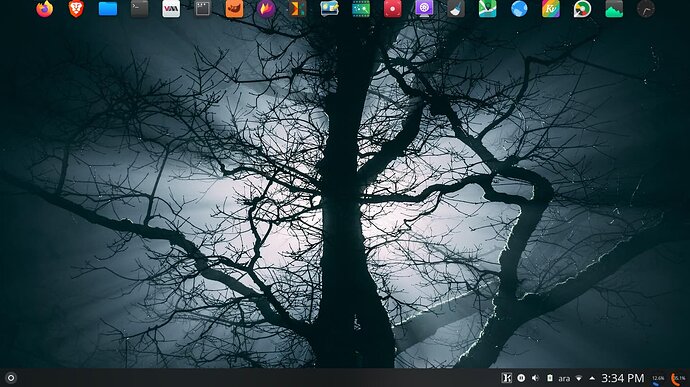This screenshot has height=387, width=690.
Task: Open the Wi-Fi network menu
Action: coord(579,378)
